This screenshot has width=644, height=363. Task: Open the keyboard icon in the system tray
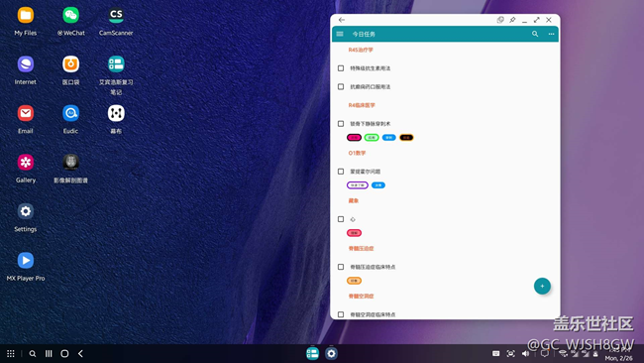click(x=496, y=353)
